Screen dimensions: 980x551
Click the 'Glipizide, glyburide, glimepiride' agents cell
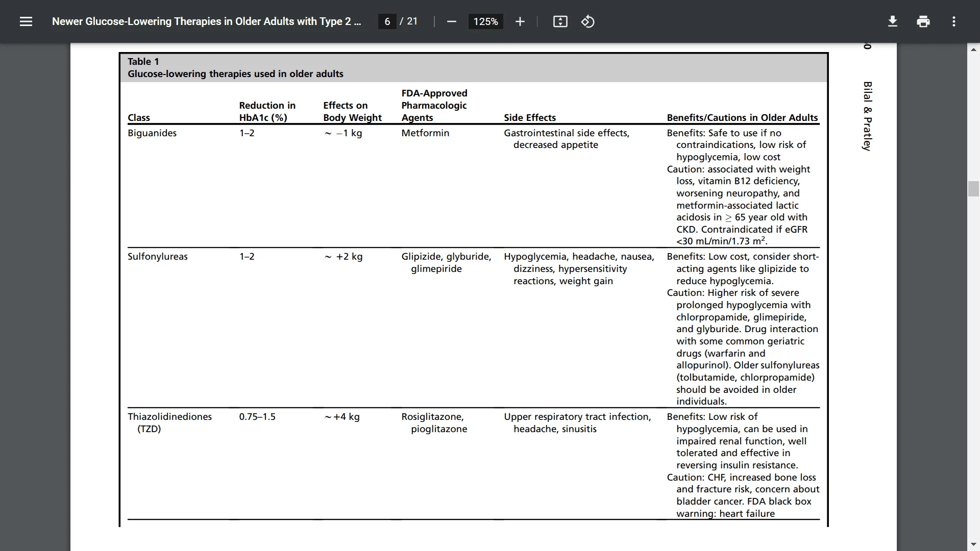click(446, 263)
